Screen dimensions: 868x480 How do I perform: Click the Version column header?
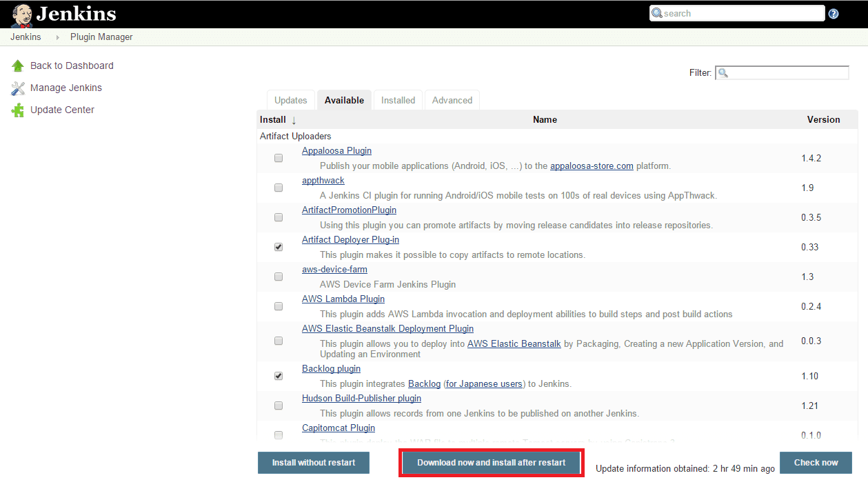[x=823, y=120]
